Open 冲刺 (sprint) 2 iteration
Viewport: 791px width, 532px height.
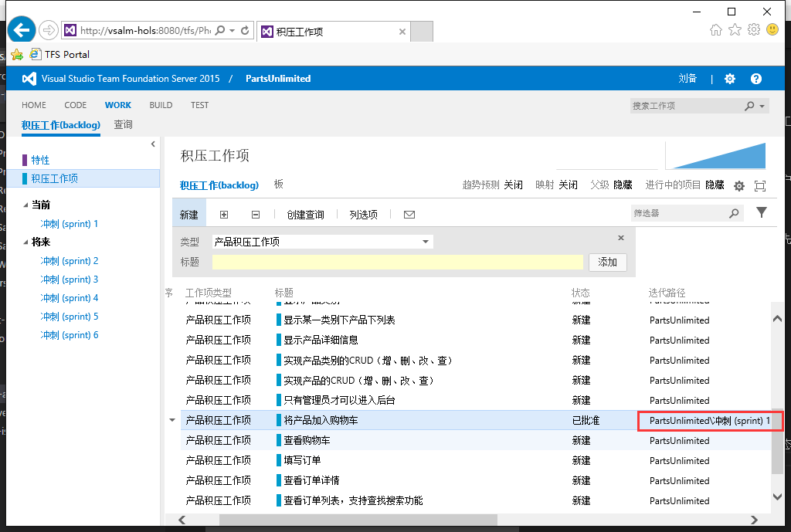69,261
